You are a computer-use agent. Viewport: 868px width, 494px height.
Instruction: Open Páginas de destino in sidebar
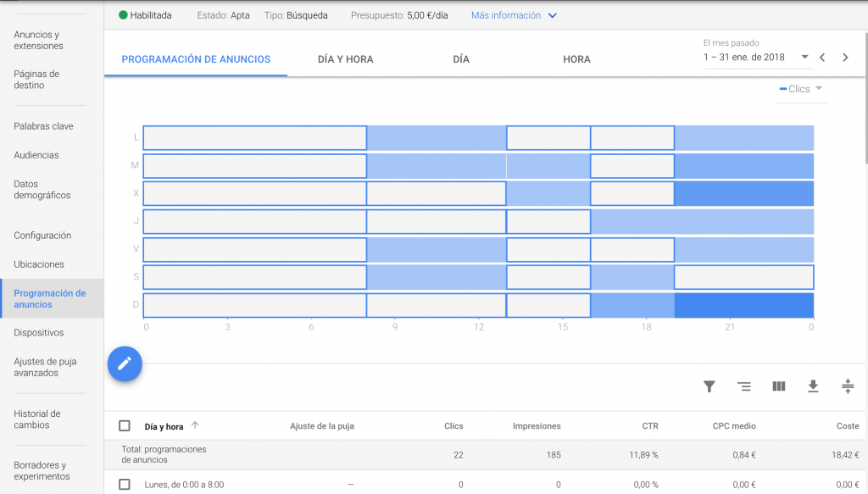point(36,80)
